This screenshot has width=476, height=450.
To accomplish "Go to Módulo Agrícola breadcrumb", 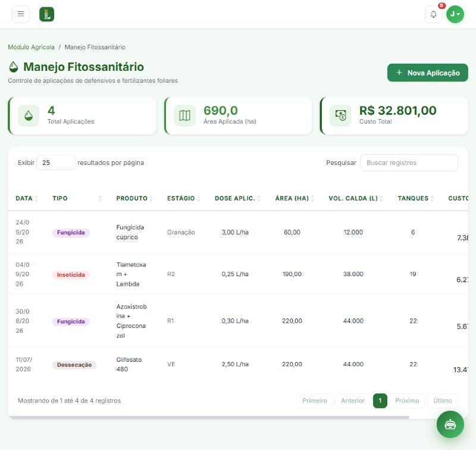I will (32, 47).
